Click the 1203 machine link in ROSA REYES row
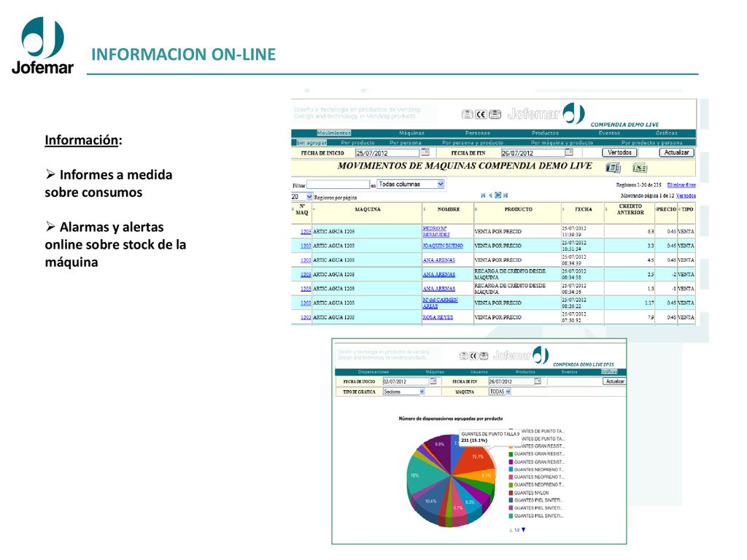747x560 pixels. [x=306, y=317]
